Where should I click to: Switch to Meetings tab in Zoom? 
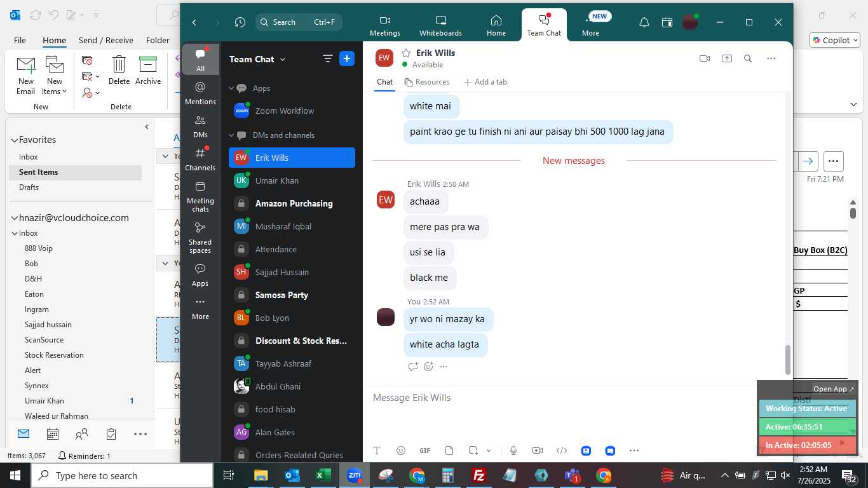coord(385,25)
